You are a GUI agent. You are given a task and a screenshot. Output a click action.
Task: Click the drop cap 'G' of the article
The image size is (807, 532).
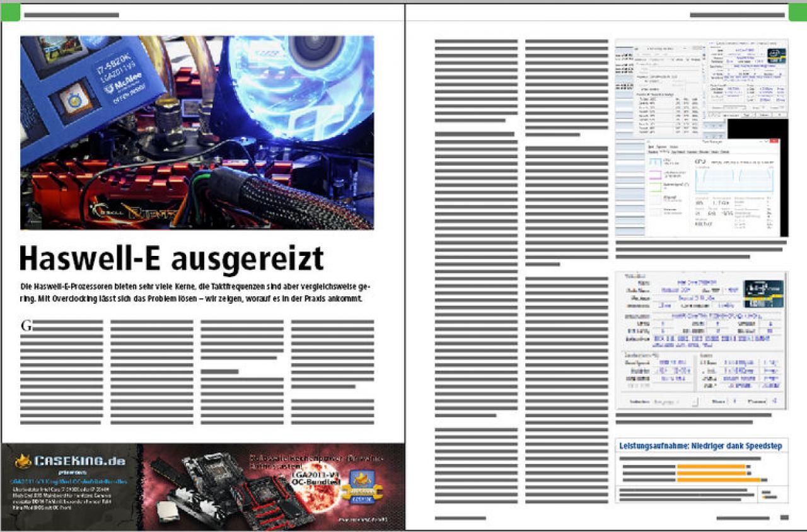point(26,326)
